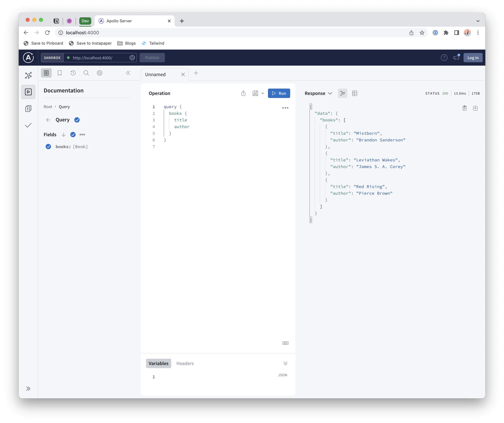Select the Unnamed operation tab

156,74
